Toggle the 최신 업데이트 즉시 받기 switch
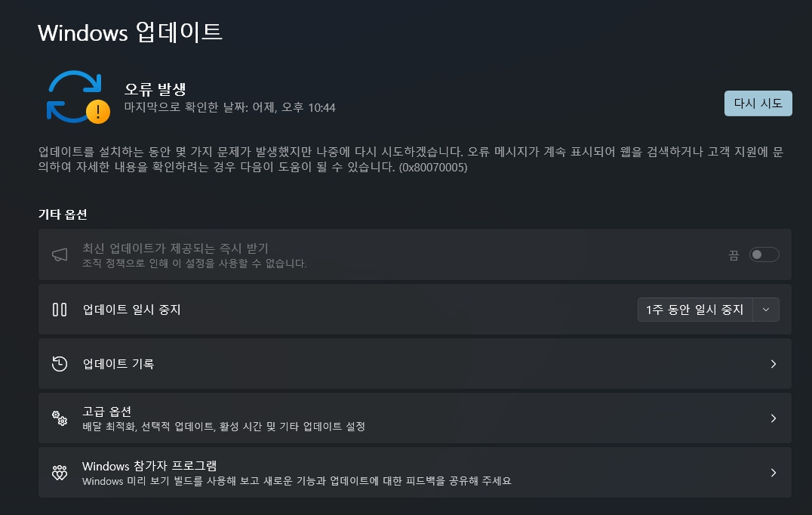 (x=764, y=254)
